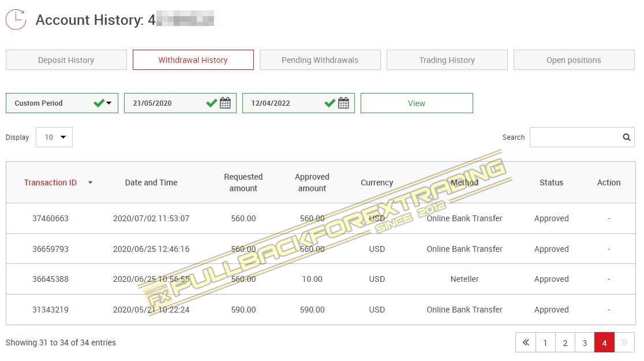Open the Pending Withdrawals tab
The image size is (644, 361).
(x=320, y=60)
